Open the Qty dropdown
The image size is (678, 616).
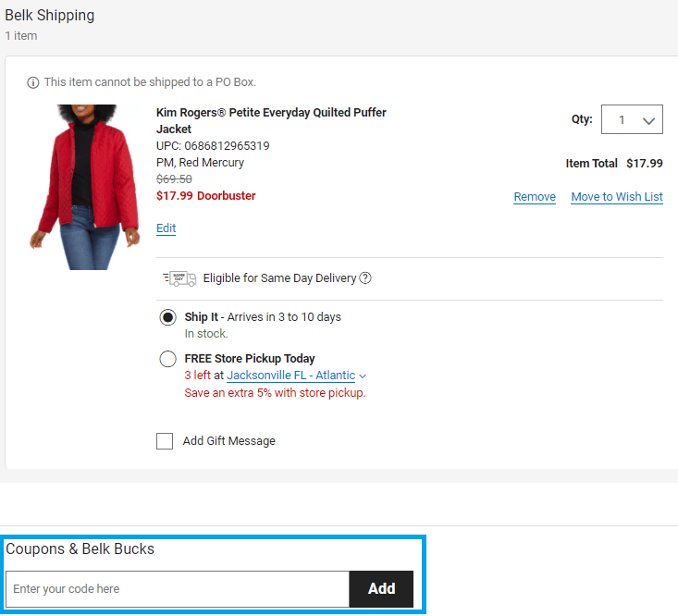pos(632,119)
